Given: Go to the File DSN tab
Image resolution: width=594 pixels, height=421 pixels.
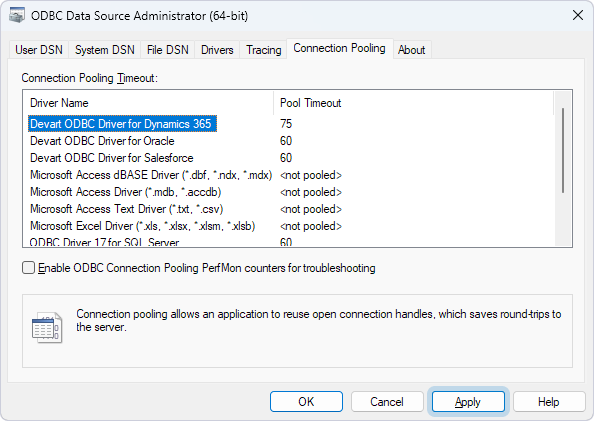Looking at the screenshot, I should pos(167,50).
